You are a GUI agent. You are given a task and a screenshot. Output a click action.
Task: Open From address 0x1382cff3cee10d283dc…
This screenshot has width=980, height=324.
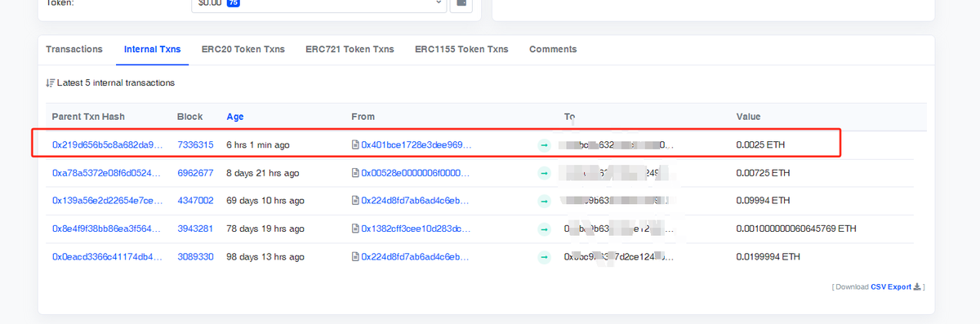(x=416, y=229)
